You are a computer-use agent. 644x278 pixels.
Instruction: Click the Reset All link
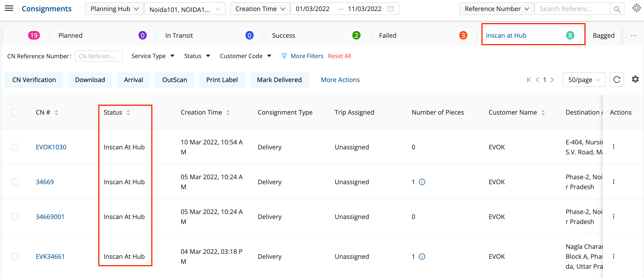click(x=339, y=56)
